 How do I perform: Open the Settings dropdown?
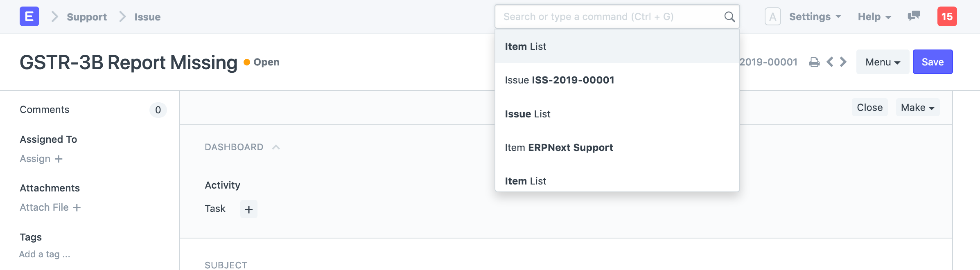[x=815, y=17]
